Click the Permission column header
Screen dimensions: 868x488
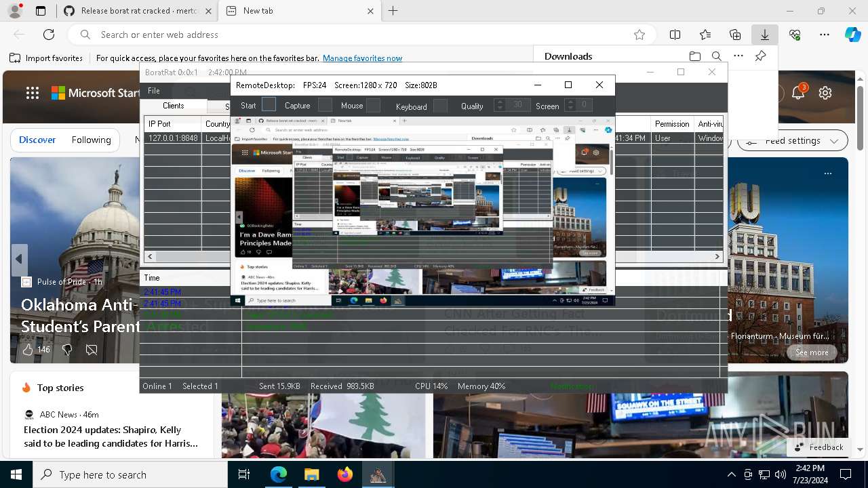click(673, 124)
